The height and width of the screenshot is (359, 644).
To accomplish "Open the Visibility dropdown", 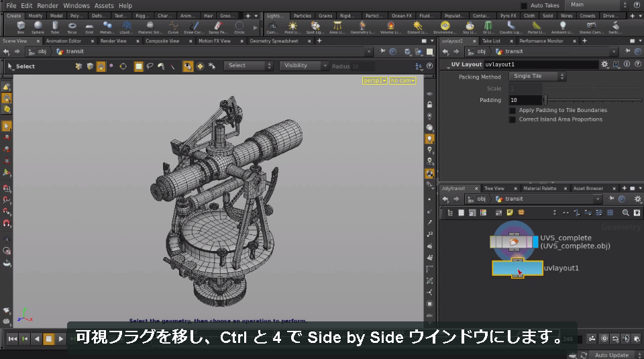I will [303, 66].
